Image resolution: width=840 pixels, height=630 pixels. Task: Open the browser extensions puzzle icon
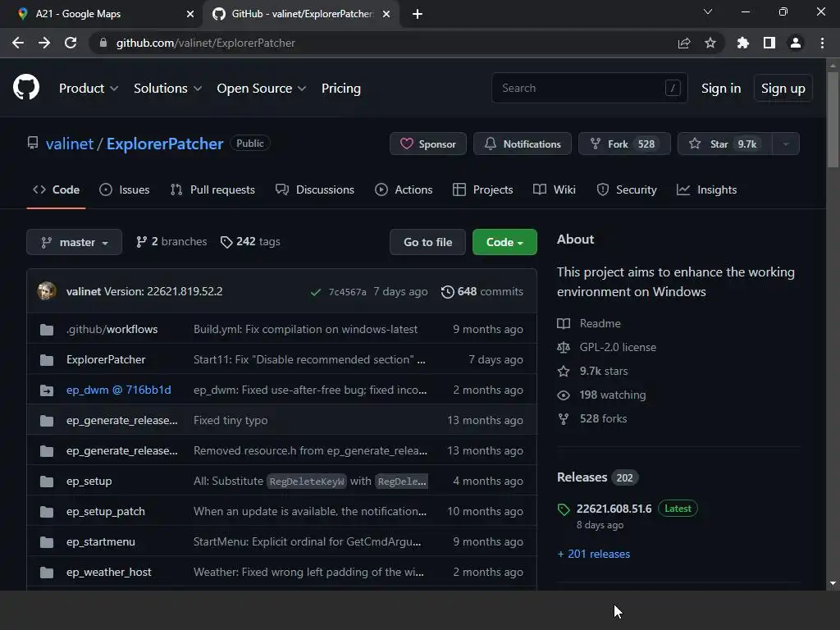[x=742, y=43]
